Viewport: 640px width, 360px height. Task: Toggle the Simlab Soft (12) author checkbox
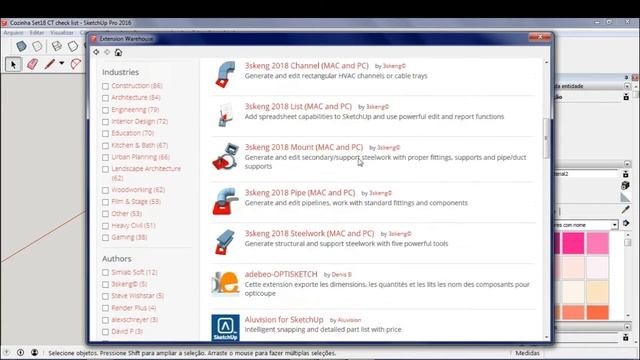pyautogui.click(x=106, y=273)
